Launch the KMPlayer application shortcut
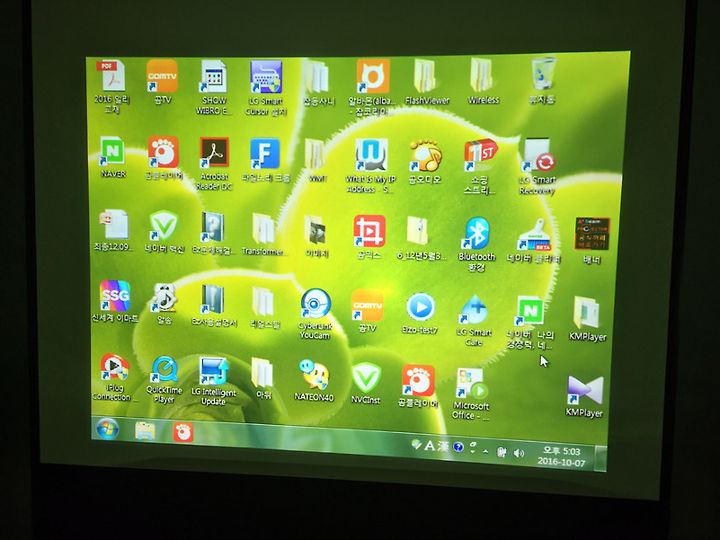The height and width of the screenshot is (540, 720). [x=585, y=396]
